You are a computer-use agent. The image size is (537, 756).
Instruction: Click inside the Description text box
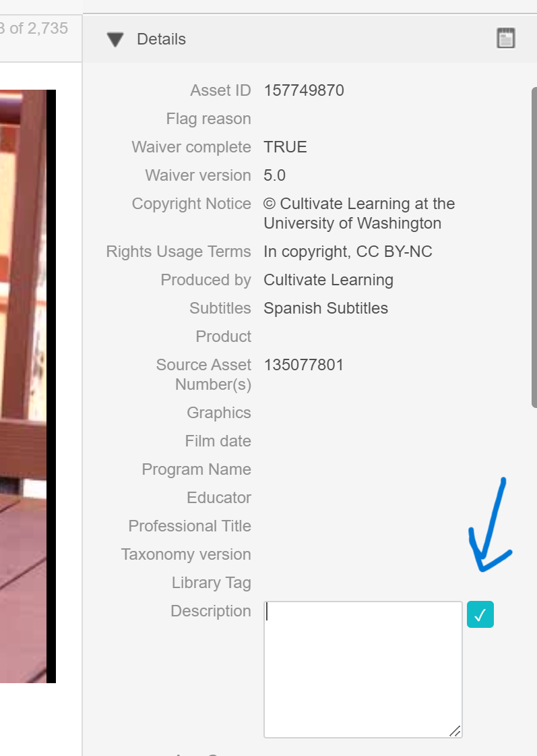pyautogui.click(x=362, y=668)
